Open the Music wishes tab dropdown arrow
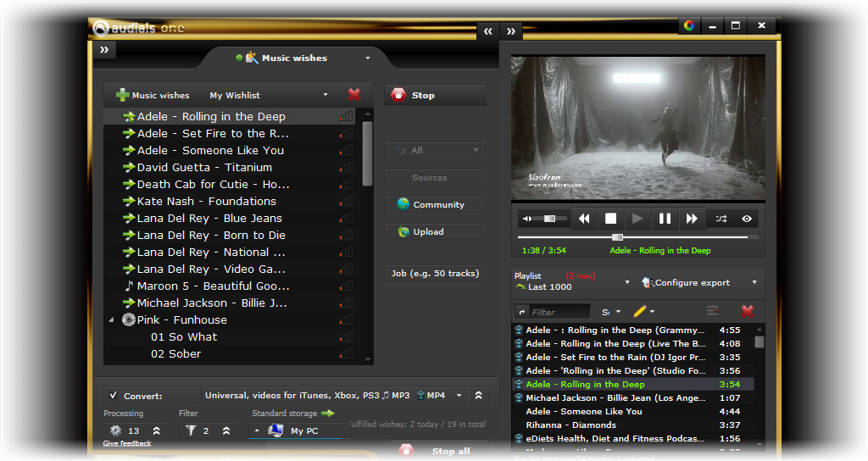Screen dimensions: 868x461 (368, 58)
